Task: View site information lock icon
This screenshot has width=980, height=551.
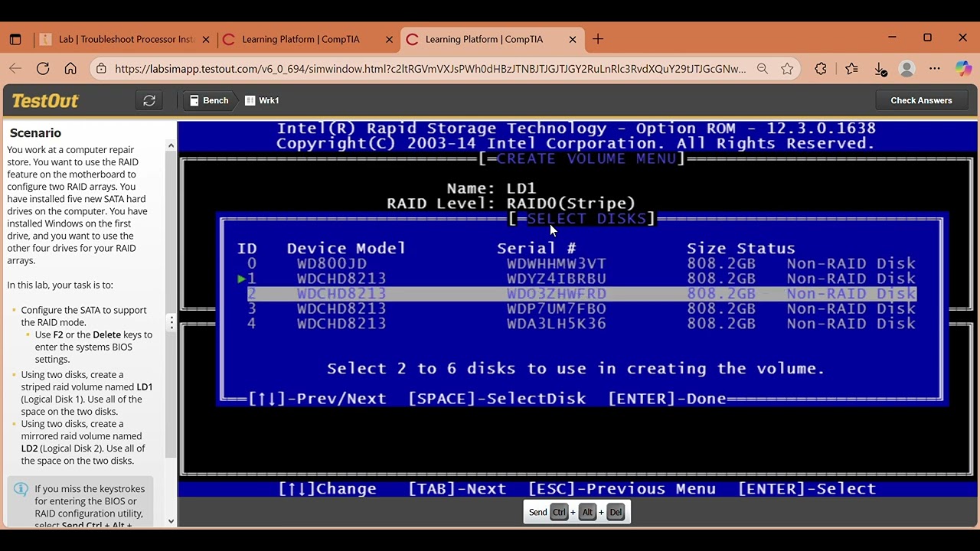Action: [x=101, y=69]
